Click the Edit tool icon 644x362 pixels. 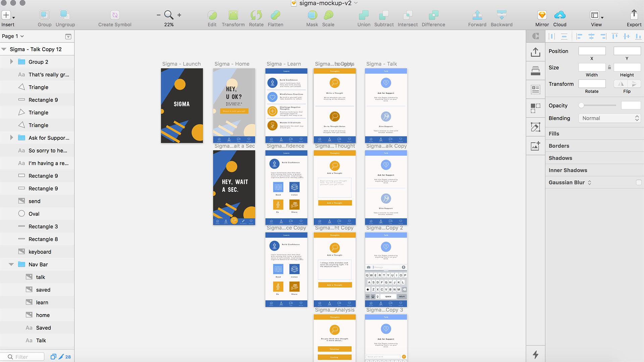point(212,15)
